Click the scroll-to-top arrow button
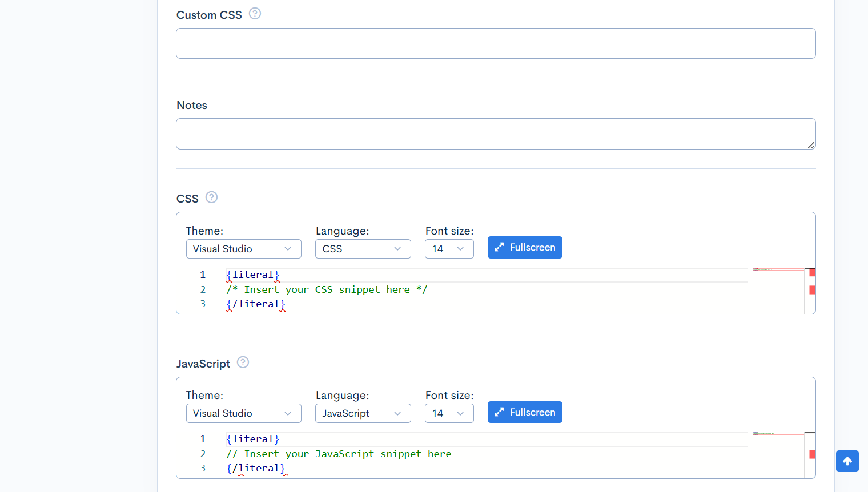The height and width of the screenshot is (492, 868). pos(847,461)
